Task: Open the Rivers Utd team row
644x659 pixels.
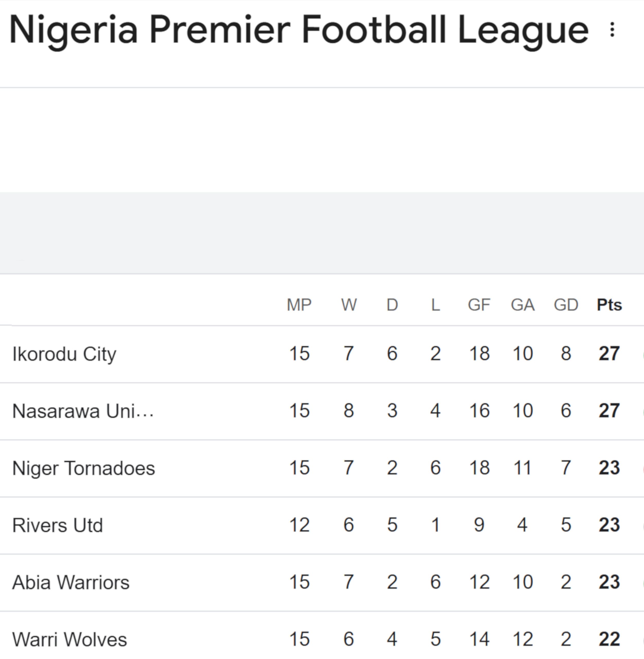Action: tap(57, 525)
